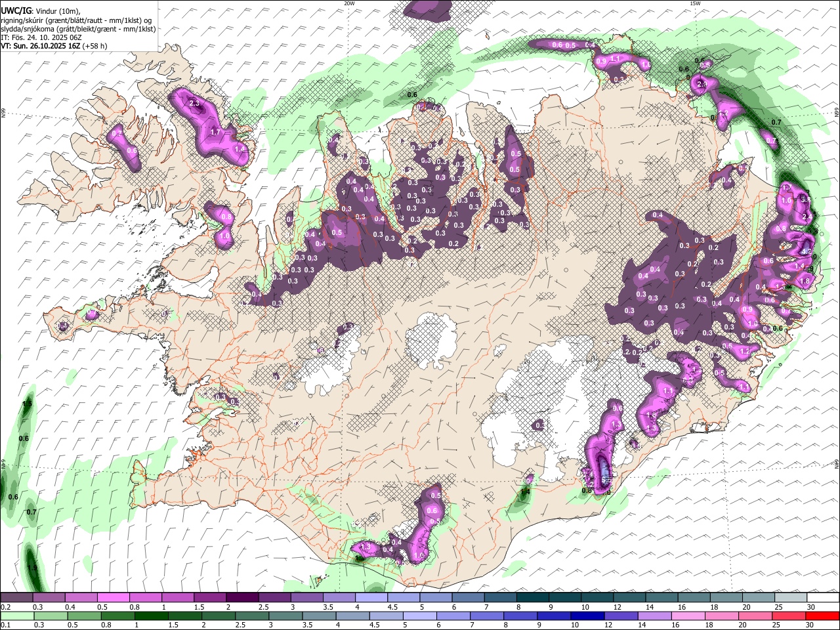The height and width of the screenshot is (630, 840).
Task: Click the grey-blue 3.5–4 rain legend swatch
Action: tap(320, 616)
